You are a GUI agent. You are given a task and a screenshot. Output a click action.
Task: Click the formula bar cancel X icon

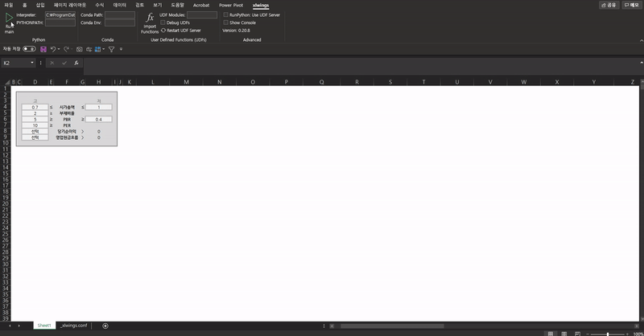click(x=52, y=63)
